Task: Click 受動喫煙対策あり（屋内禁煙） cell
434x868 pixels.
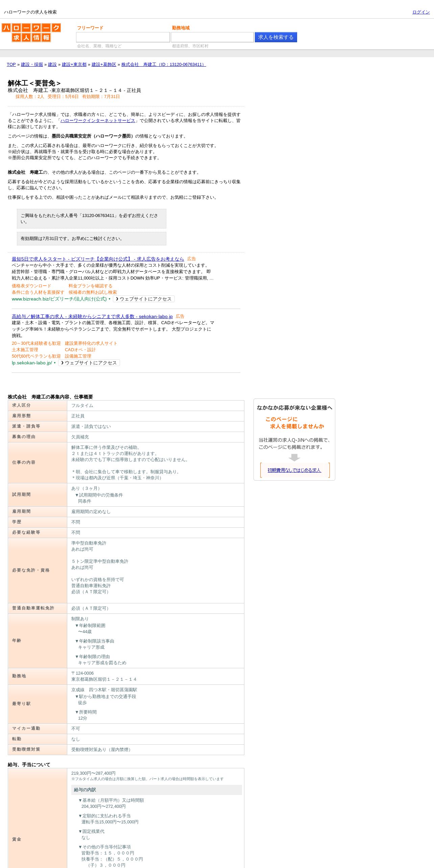Action: click(x=155, y=750)
